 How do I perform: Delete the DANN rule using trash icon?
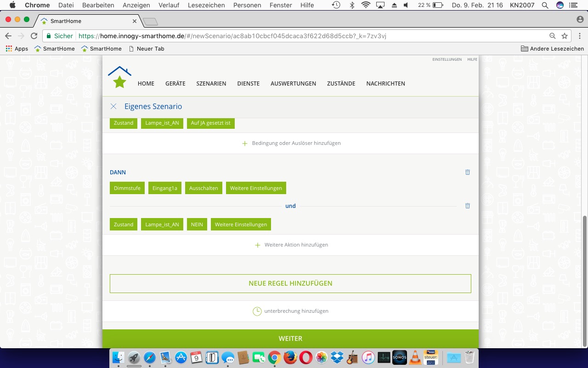468,172
